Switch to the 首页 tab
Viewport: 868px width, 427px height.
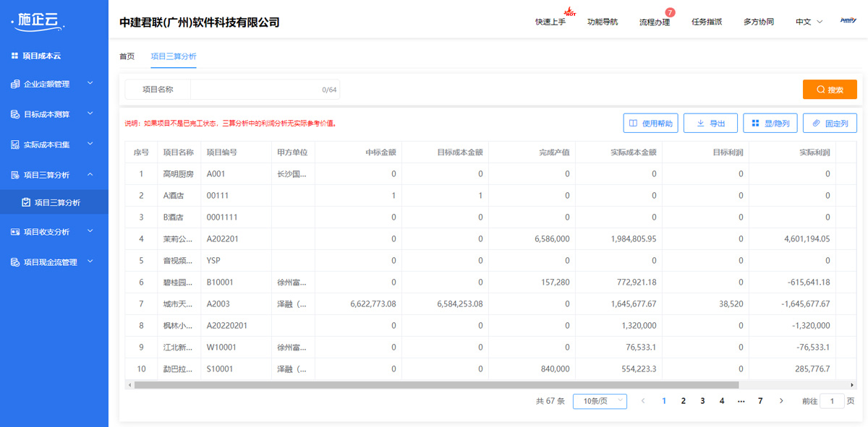pos(127,56)
